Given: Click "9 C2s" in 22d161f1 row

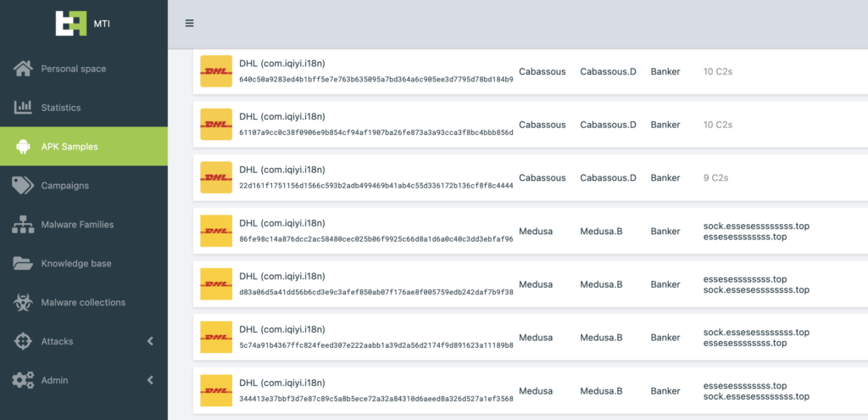Looking at the screenshot, I should point(715,178).
